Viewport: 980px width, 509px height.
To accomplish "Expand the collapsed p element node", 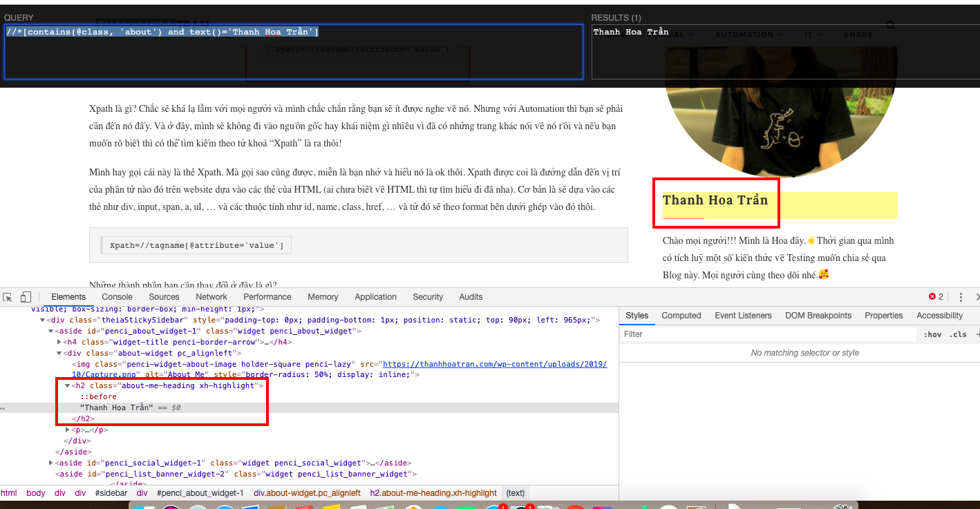I will 68,430.
